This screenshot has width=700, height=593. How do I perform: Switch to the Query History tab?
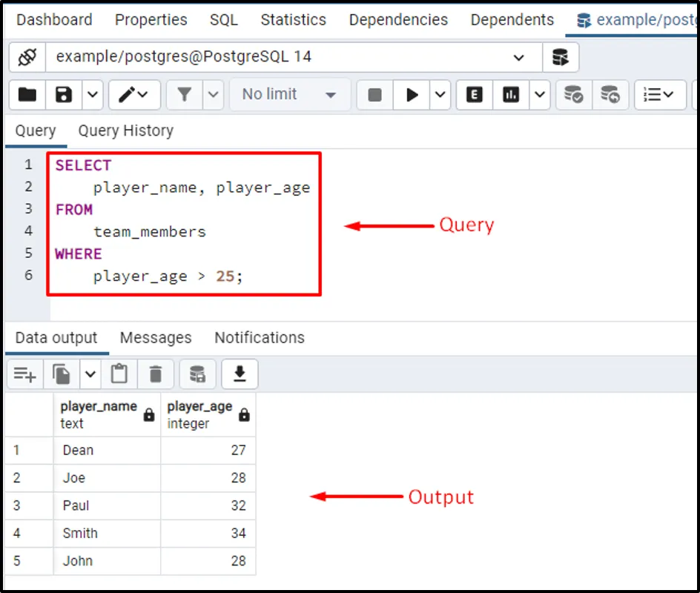(125, 131)
